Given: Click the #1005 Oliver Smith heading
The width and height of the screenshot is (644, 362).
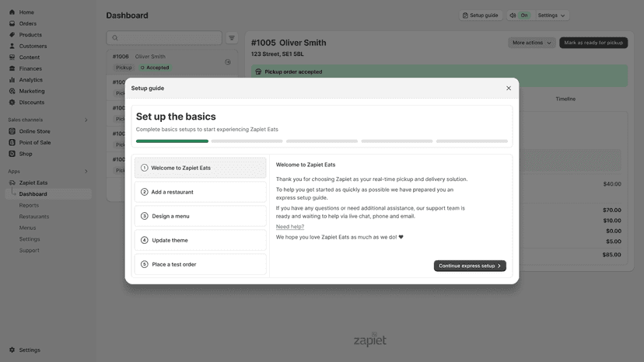Looking at the screenshot, I should (x=289, y=43).
